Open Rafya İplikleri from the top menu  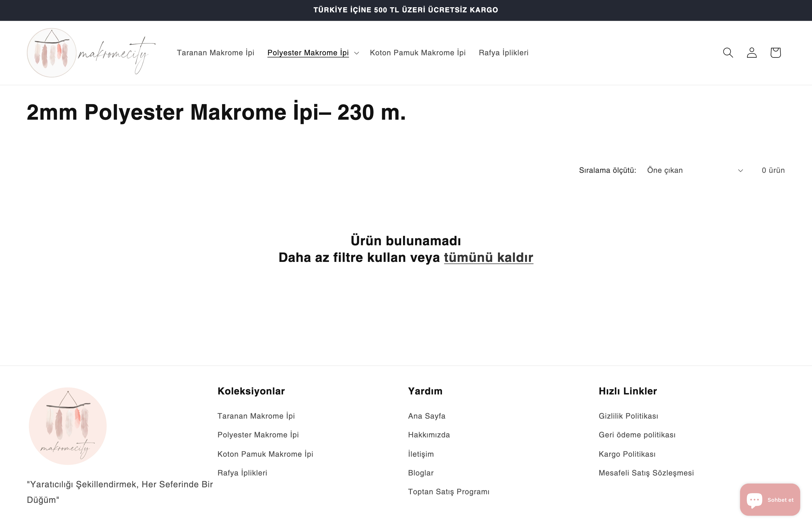(x=503, y=53)
